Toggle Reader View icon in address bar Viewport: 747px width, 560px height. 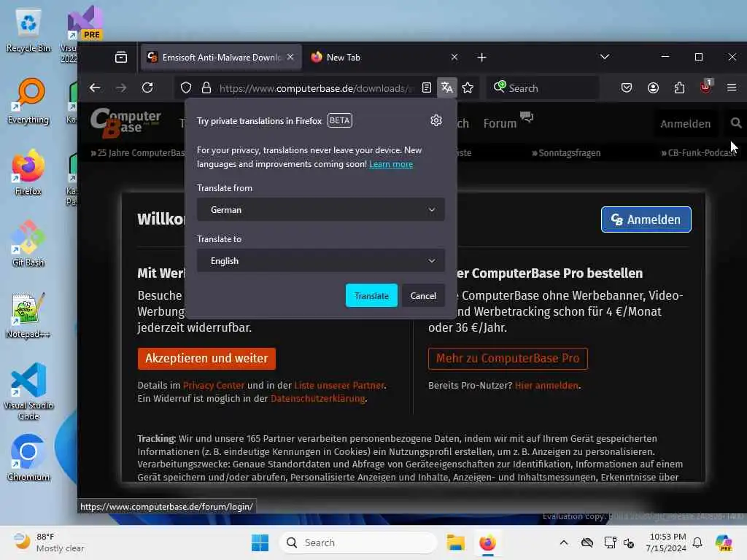click(427, 87)
